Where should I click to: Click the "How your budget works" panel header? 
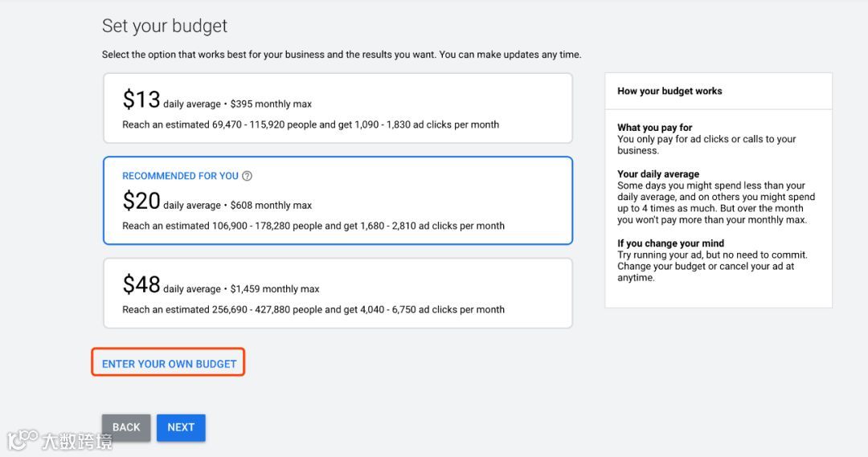(x=669, y=92)
